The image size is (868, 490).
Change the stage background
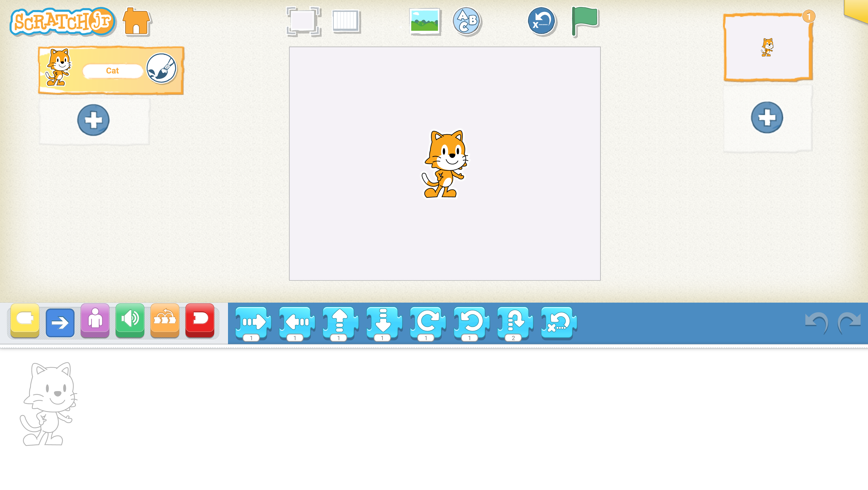[425, 21]
